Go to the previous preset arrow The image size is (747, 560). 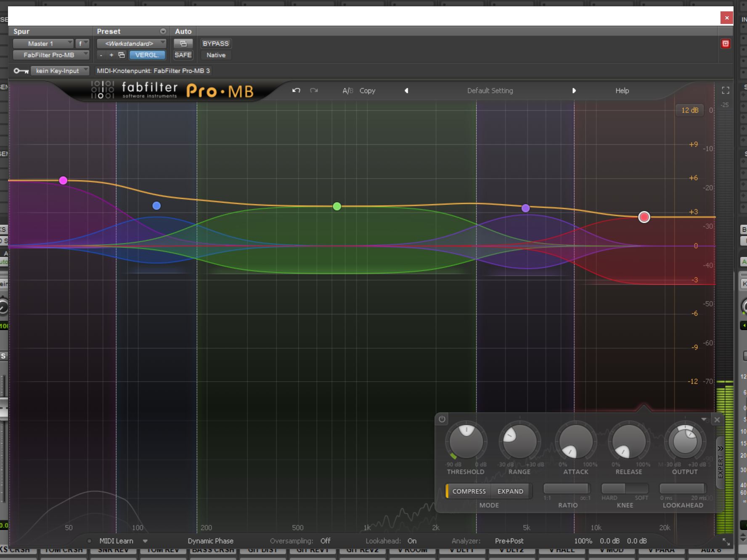click(406, 90)
